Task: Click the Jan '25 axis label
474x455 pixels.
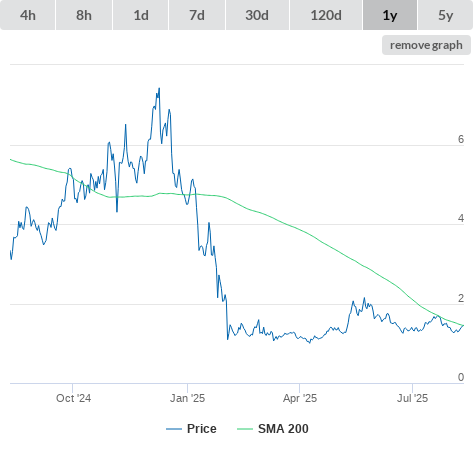Action: point(187,398)
